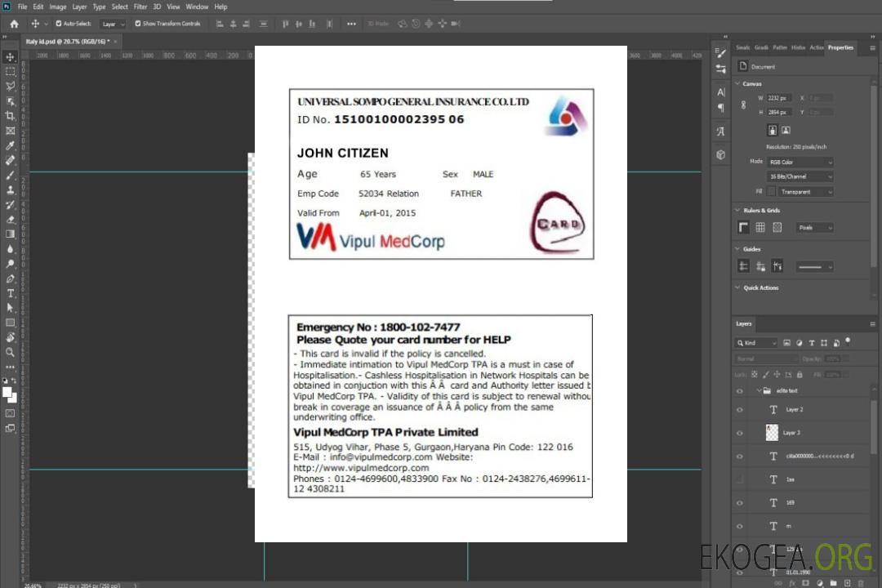Expand Quick Actions section
Image resolution: width=882 pixels, height=588 pixels.
(x=737, y=287)
